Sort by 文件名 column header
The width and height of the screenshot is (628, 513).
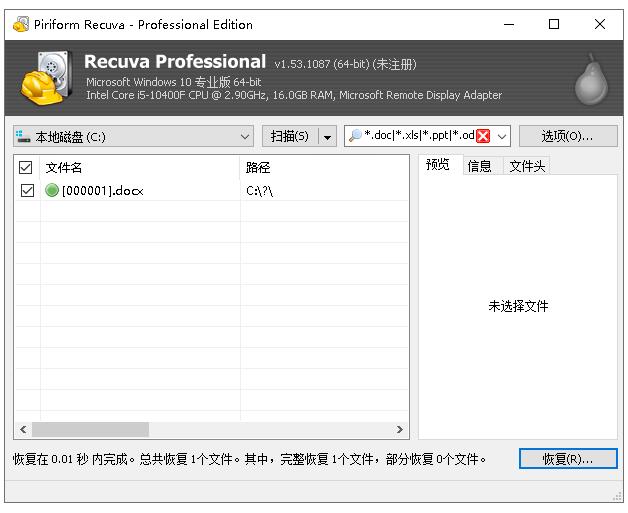(139, 167)
